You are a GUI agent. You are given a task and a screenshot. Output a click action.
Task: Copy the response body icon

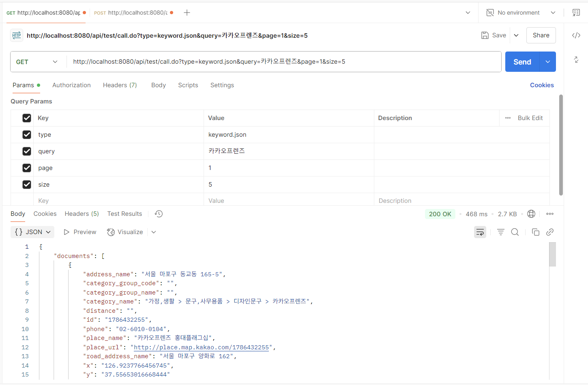[536, 232]
